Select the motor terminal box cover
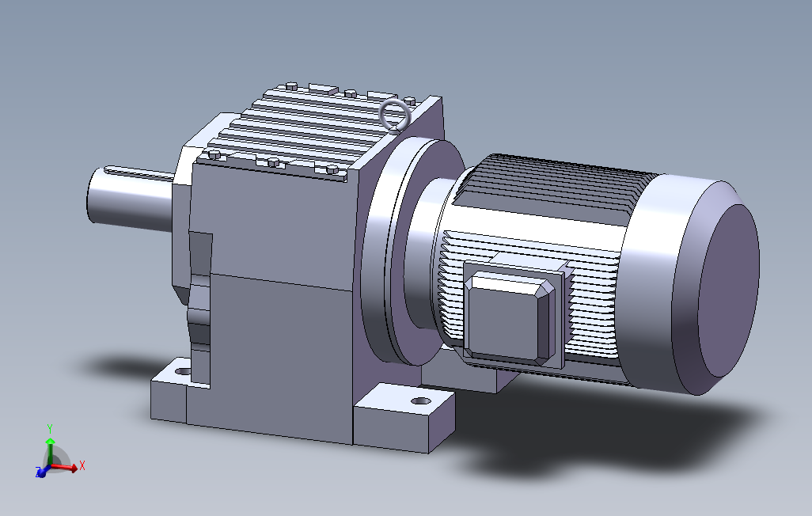This screenshot has width=812, height=516. click(509, 317)
